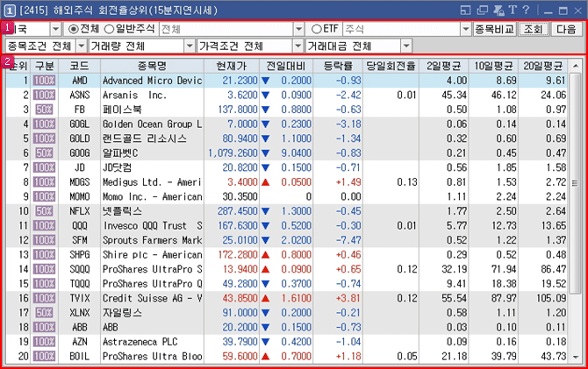Viewport: 588px width, 369px height.
Task: Click the up arrow in TVIX row
Action: [266, 299]
